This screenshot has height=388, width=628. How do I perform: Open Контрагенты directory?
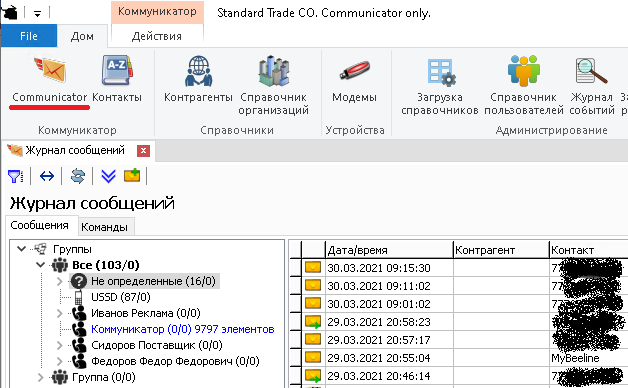tap(198, 80)
